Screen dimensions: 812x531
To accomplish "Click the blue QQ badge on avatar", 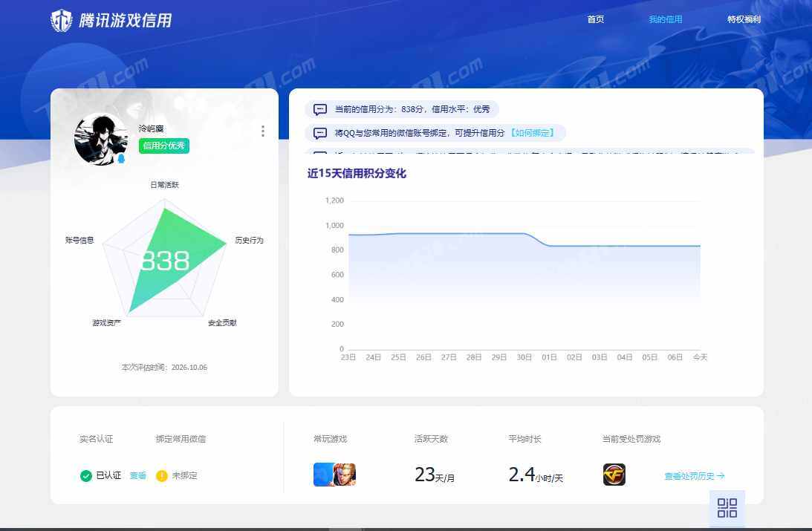I will pos(121,158).
